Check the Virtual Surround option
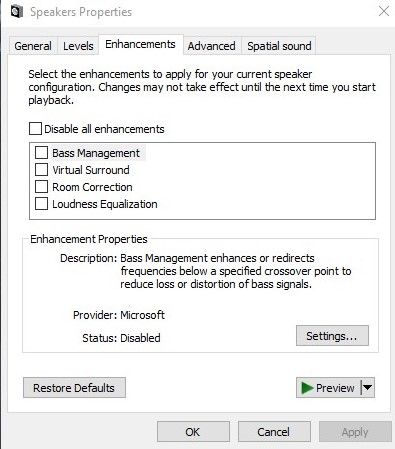This screenshot has height=449, width=395. coord(41,170)
